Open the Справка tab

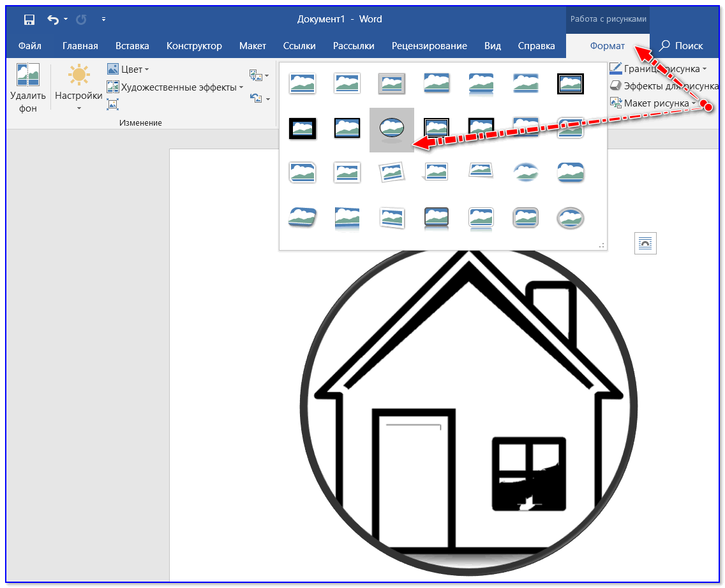pos(536,46)
